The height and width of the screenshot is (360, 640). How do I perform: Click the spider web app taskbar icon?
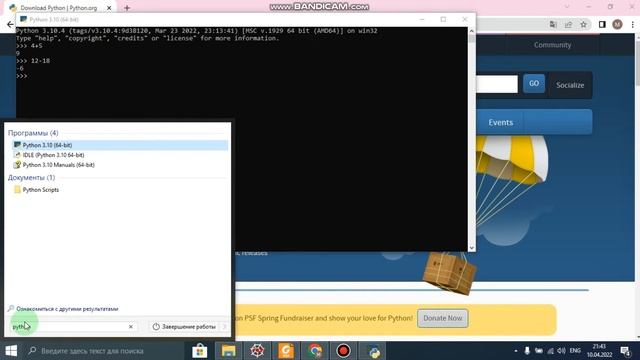(257, 351)
